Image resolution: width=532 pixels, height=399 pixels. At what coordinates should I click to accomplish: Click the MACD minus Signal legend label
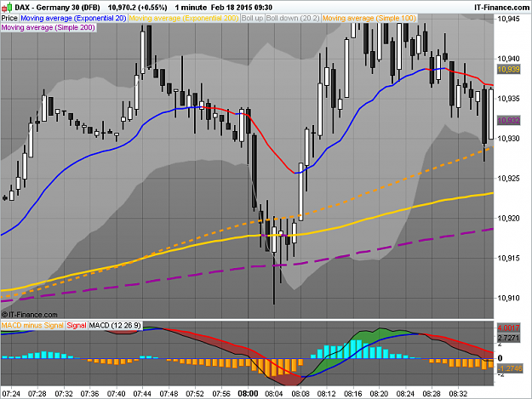tap(32, 326)
